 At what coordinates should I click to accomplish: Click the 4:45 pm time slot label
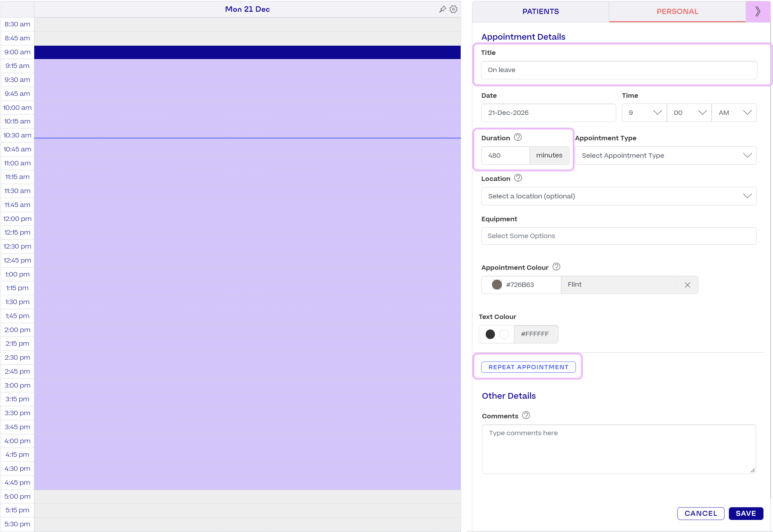(x=17, y=482)
